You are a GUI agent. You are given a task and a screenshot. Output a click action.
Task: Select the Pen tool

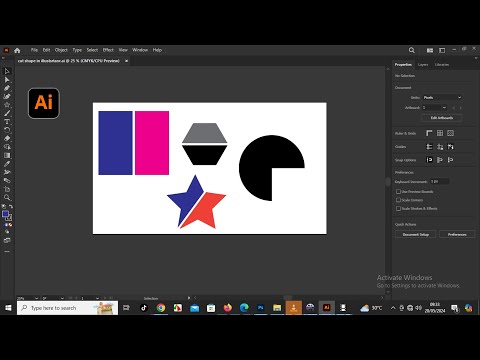(x=7, y=88)
